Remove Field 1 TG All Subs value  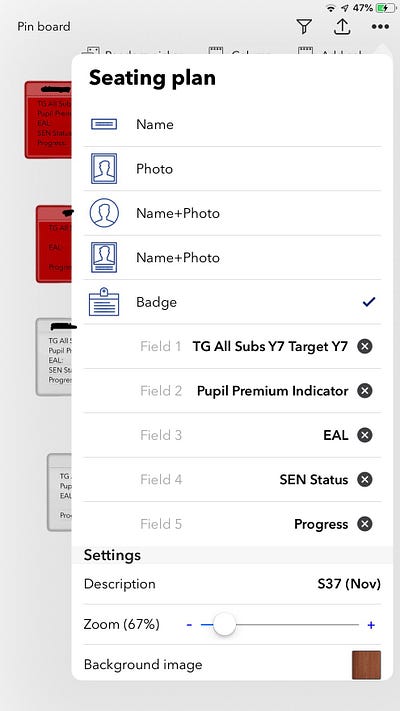(365, 346)
